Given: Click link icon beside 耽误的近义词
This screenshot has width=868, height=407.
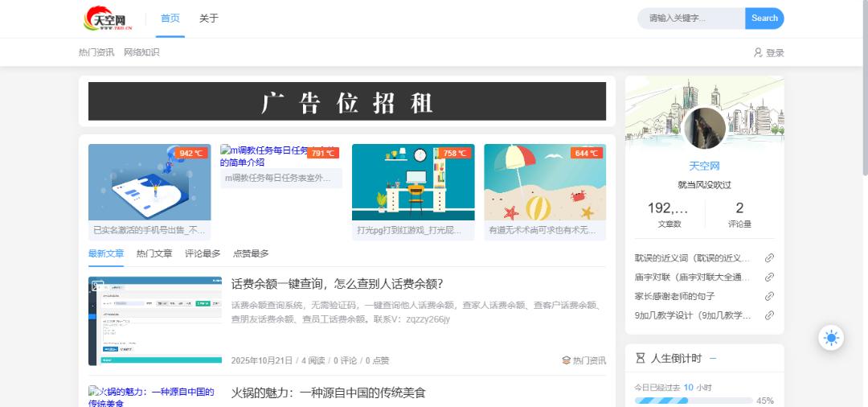Looking at the screenshot, I should (769, 258).
